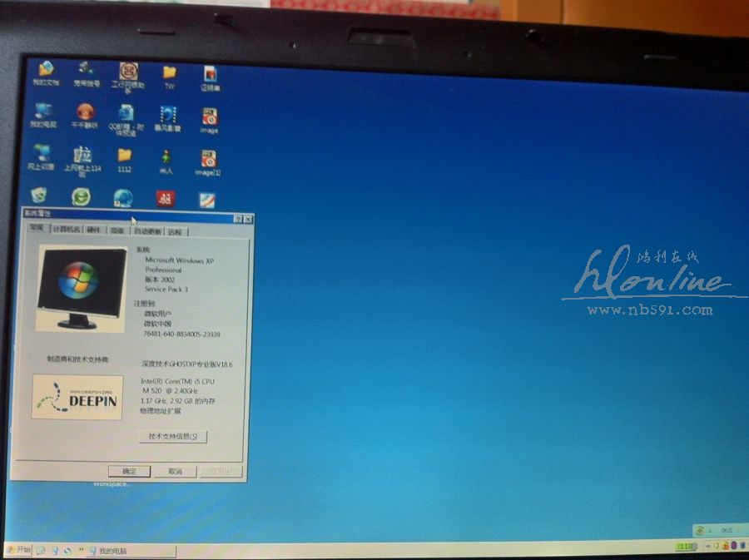Click the green floating language bar icon
The height and width of the screenshot is (560, 749).
pyautogui.click(x=700, y=530)
